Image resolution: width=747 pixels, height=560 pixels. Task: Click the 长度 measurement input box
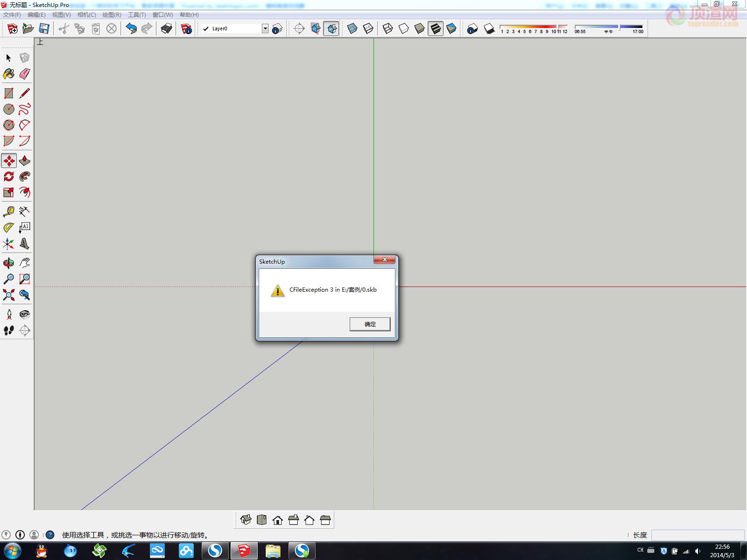point(698,535)
